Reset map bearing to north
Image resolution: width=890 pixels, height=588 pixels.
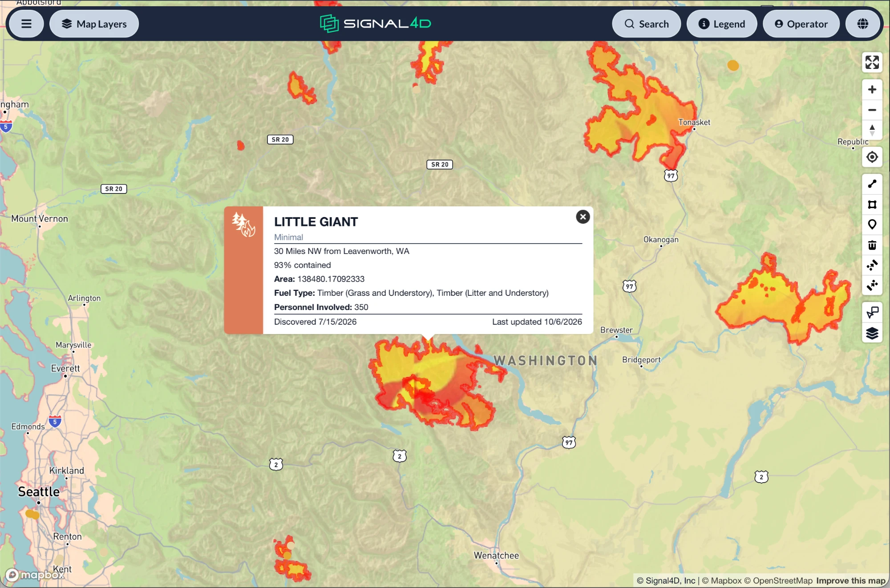[872, 130]
